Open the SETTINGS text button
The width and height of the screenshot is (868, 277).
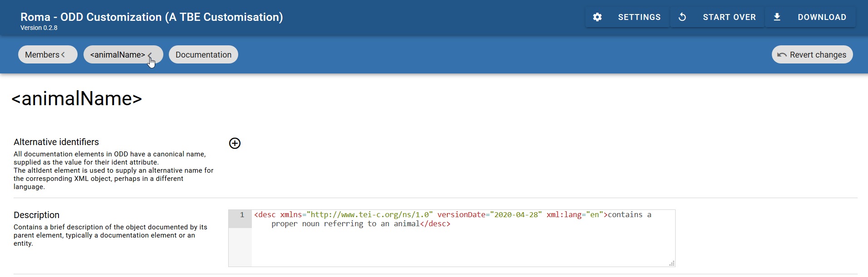(639, 17)
